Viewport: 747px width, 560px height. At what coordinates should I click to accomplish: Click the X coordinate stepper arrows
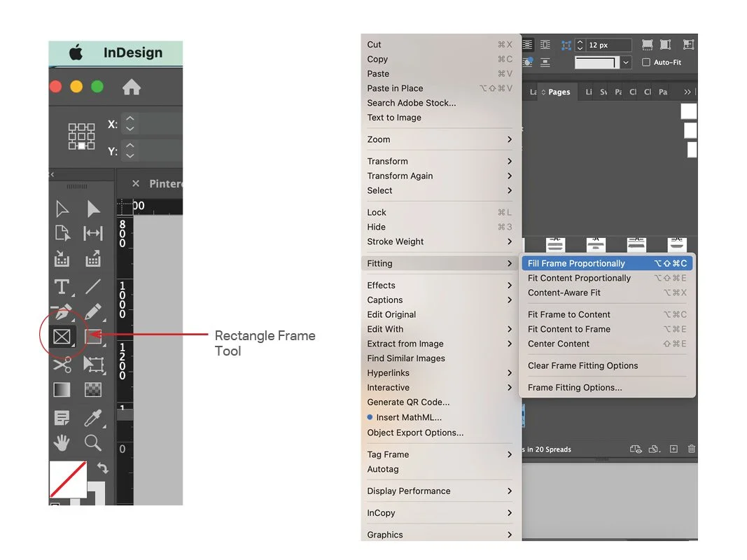coord(130,124)
